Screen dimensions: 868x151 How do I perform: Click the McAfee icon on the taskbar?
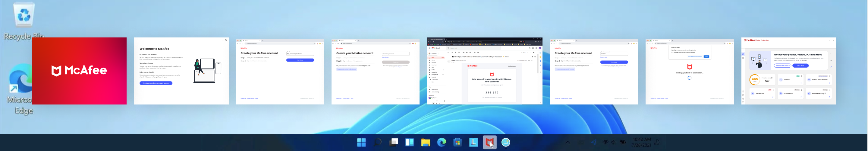489,143
